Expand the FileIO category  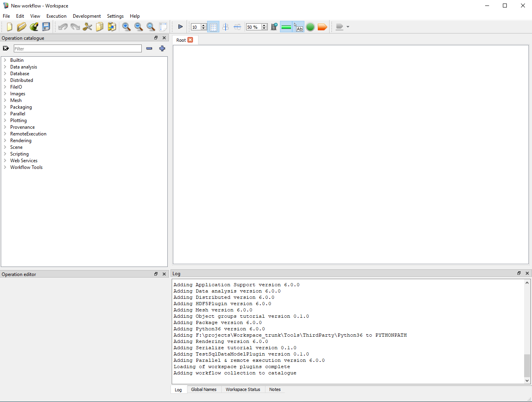(x=5, y=87)
